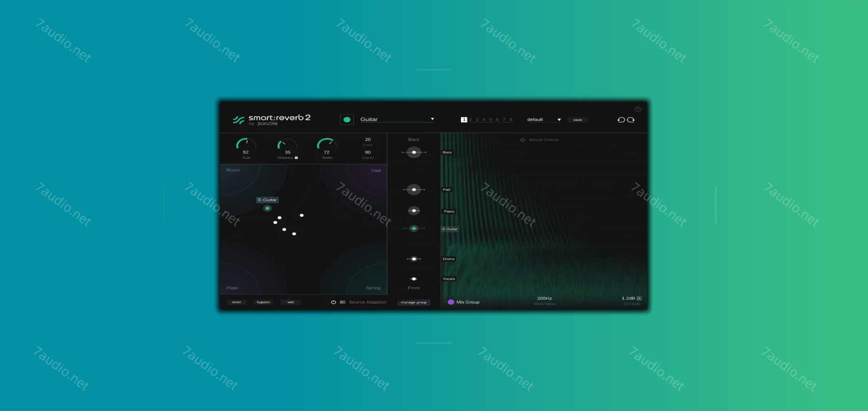Click the redo arrow icon
868x411 pixels.
pos(631,120)
